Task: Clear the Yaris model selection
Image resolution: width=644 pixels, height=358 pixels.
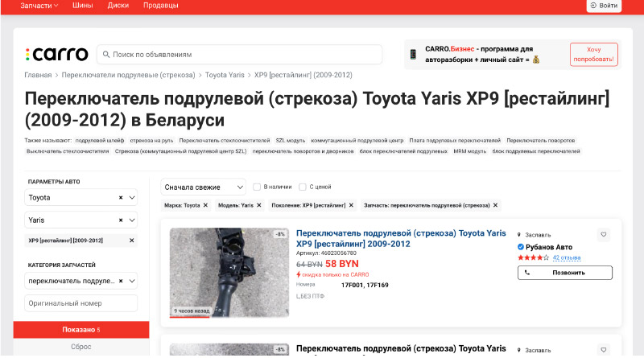Action: pyautogui.click(x=121, y=220)
